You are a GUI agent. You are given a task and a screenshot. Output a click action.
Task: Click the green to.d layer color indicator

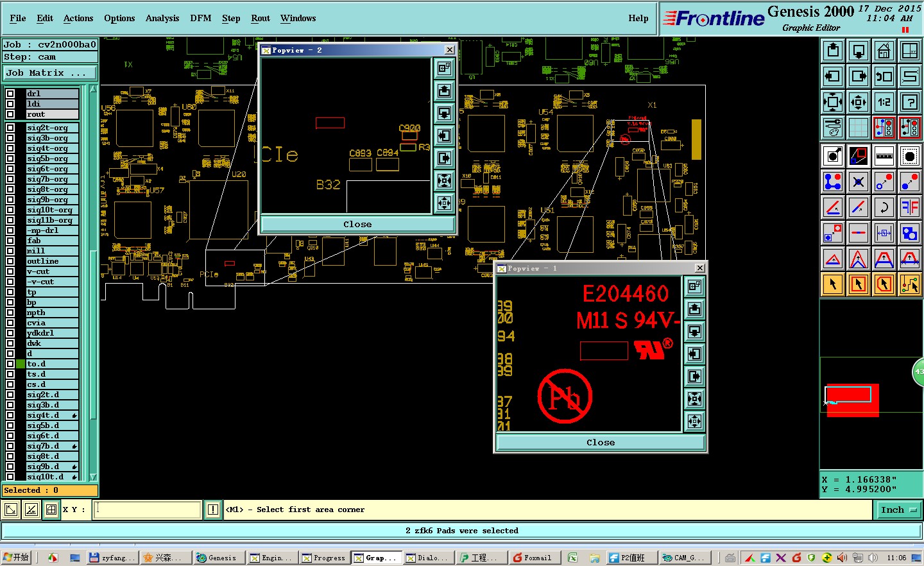tap(21, 364)
